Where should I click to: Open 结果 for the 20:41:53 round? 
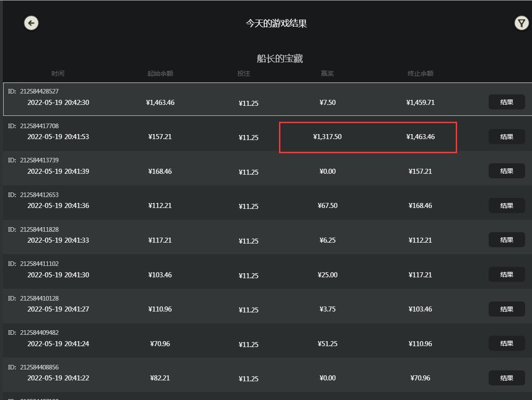506,137
